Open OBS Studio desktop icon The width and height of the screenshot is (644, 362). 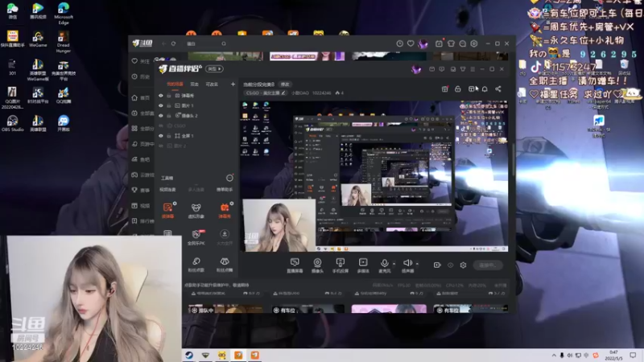pyautogui.click(x=12, y=123)
